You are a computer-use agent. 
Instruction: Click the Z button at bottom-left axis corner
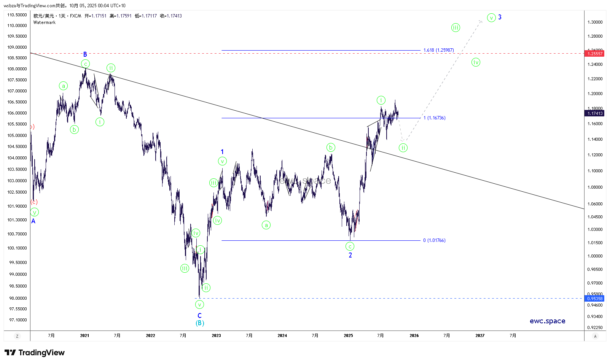point(17,336)
